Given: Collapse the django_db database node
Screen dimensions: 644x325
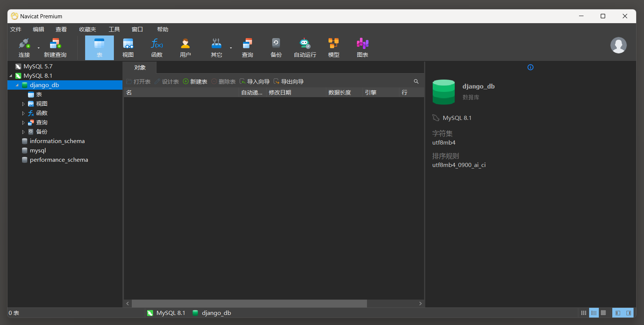Looking at the screenshot, I should [x=17, y=85].
